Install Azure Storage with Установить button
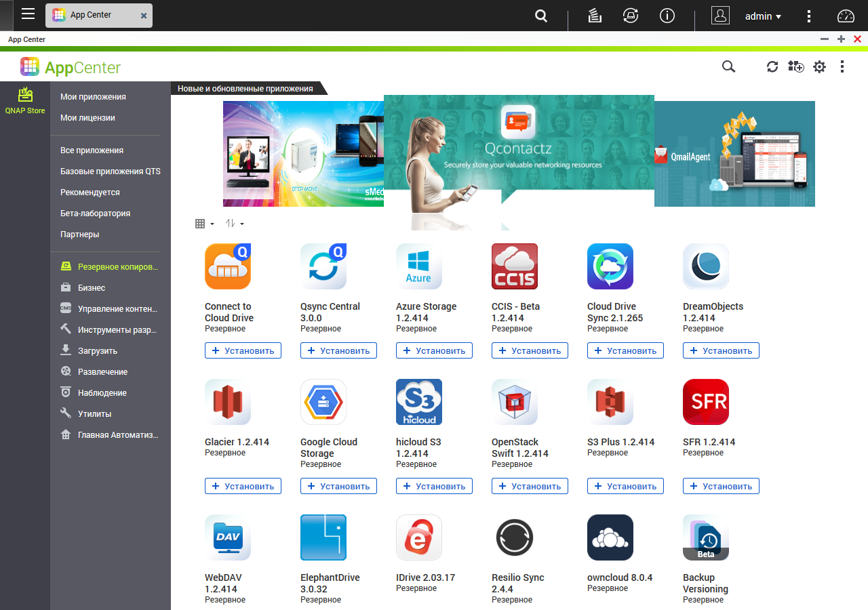 pyautogui.click(x=434, y=350)
